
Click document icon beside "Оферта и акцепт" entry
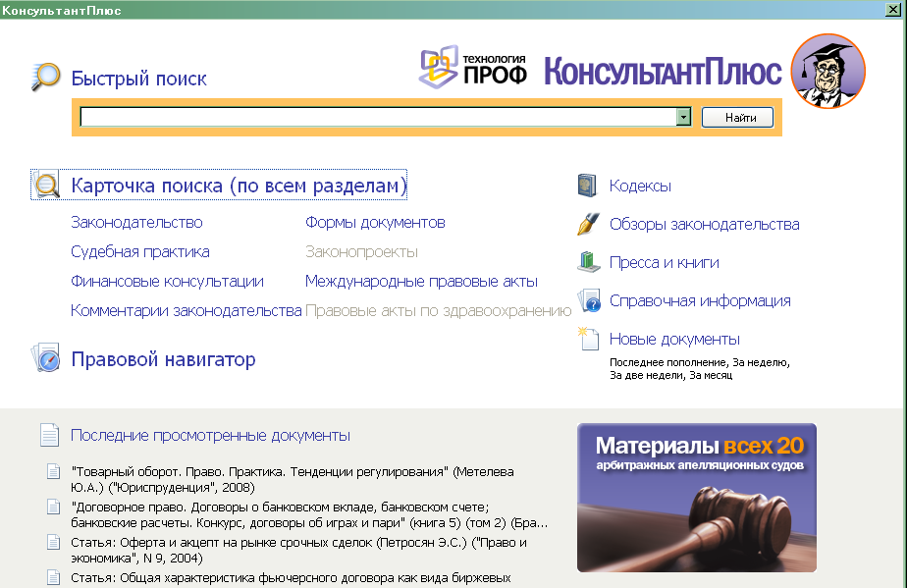click(53, 542)
